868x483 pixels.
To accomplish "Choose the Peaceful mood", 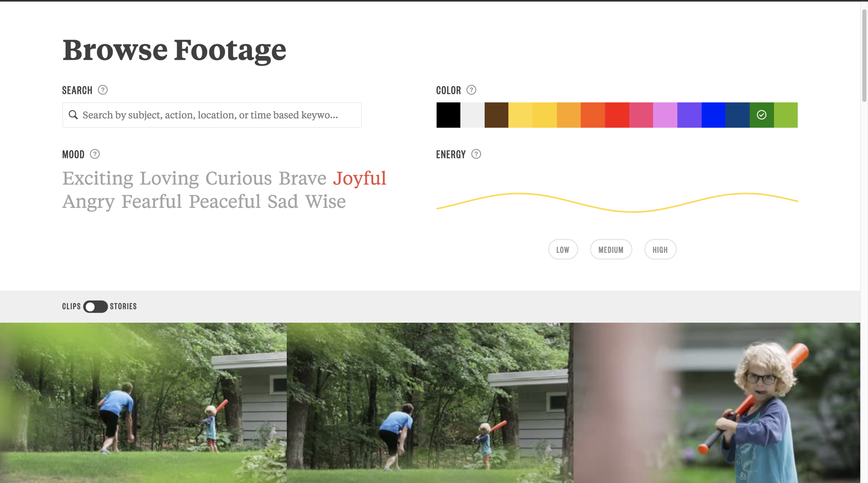I will point(224,202).
